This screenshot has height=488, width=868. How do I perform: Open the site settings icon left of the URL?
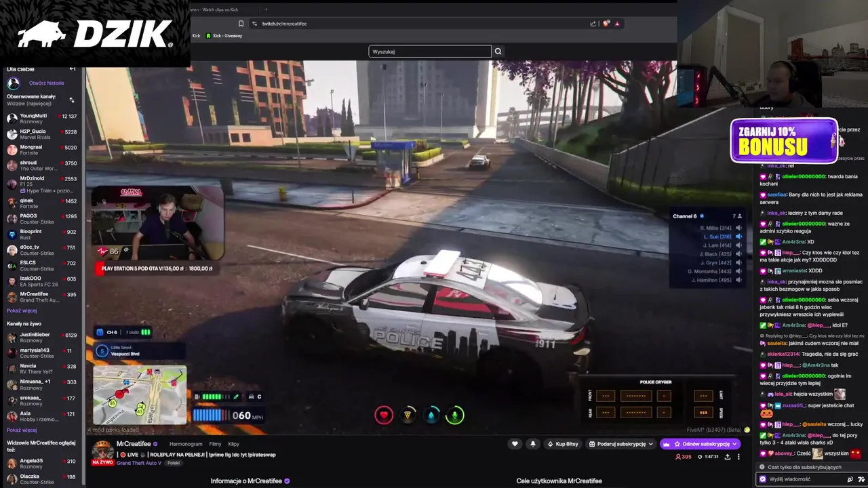254,24
